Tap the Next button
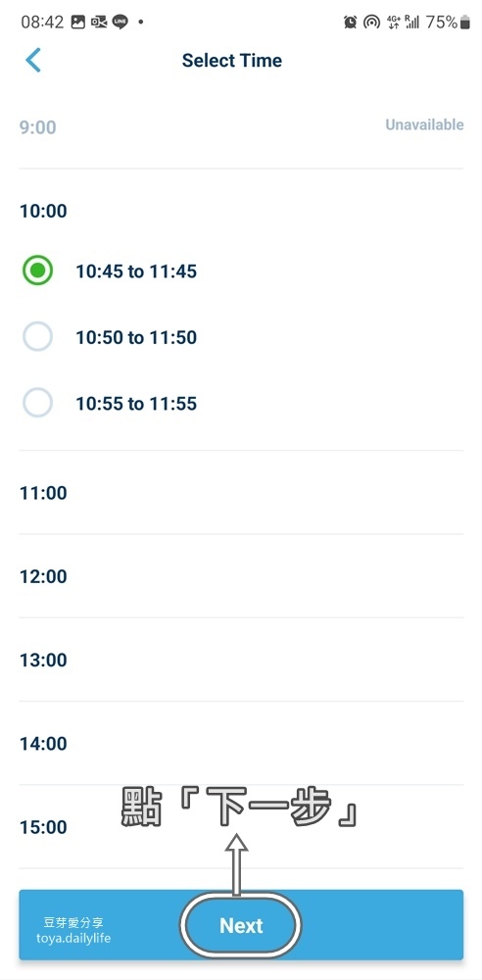The width and height of the screenshot is (482, 980). (x=241, y=925)
